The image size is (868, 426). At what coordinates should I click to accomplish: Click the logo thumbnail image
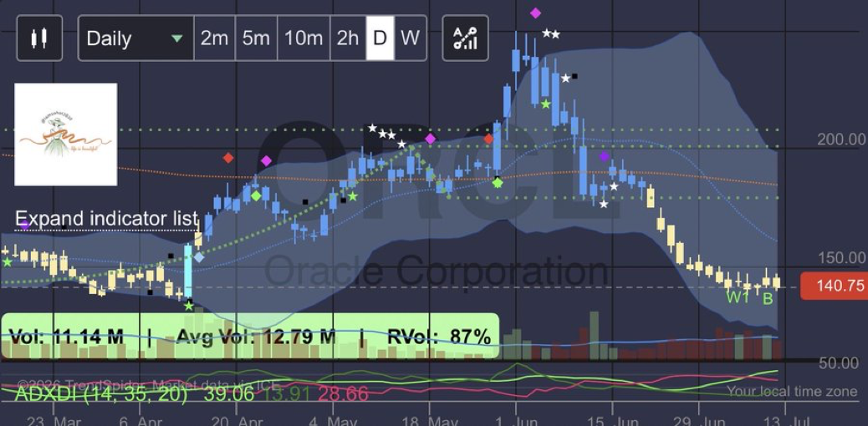coord(65,134)
